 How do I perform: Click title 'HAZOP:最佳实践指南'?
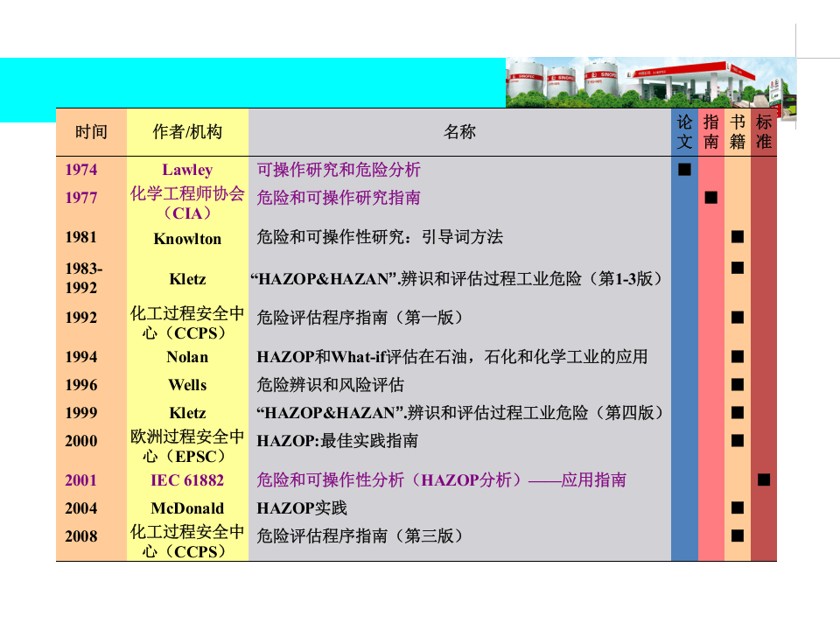coord(337,441)
